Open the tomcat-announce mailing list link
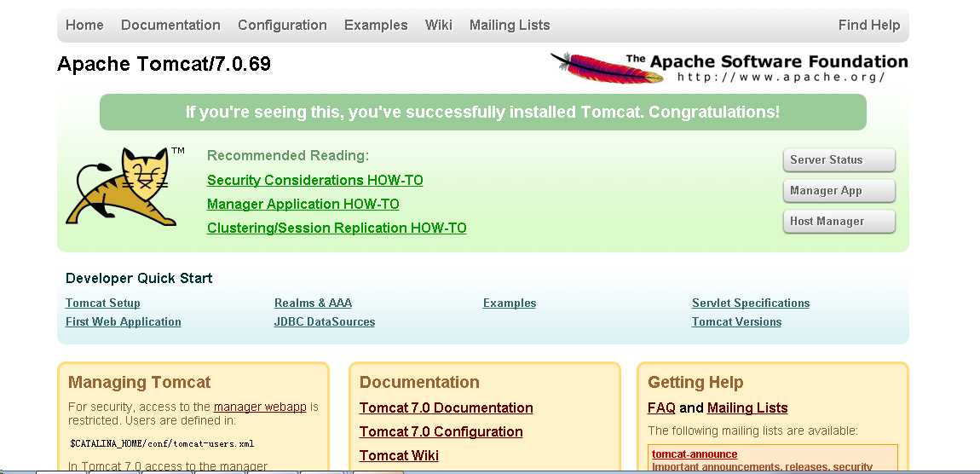Screen dimensions: 980x474 pos(695,454)
